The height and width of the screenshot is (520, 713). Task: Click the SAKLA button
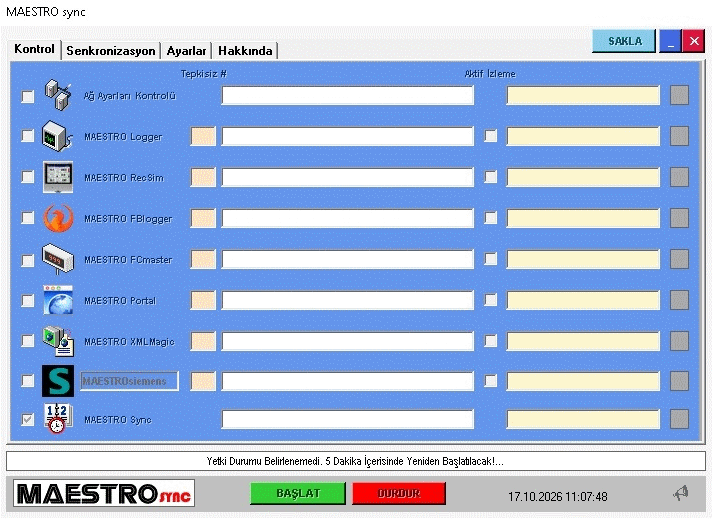point(624,41)
